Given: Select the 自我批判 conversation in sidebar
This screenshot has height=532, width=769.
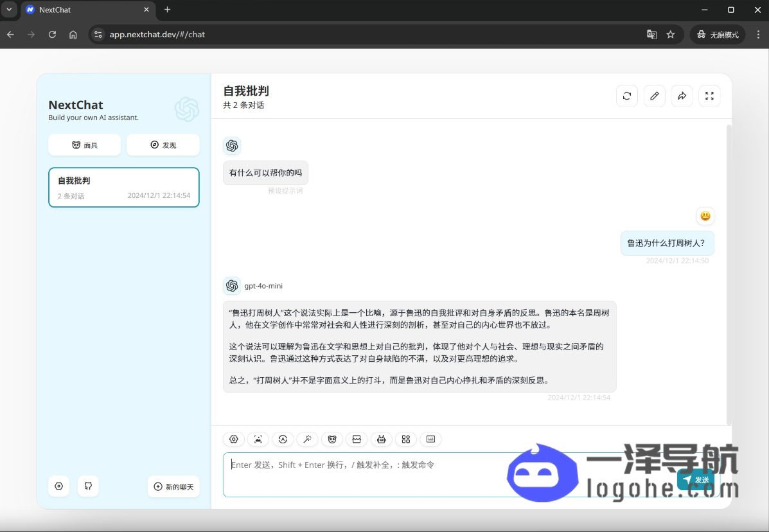Looking at the screenshot, I should (124, 188).
